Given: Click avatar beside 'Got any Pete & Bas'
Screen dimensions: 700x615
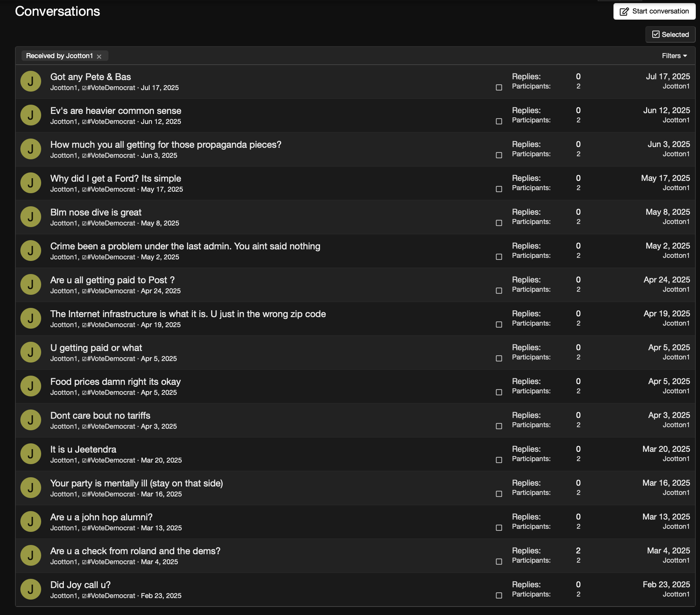Looking at the screenshot, I should (31, 81).
